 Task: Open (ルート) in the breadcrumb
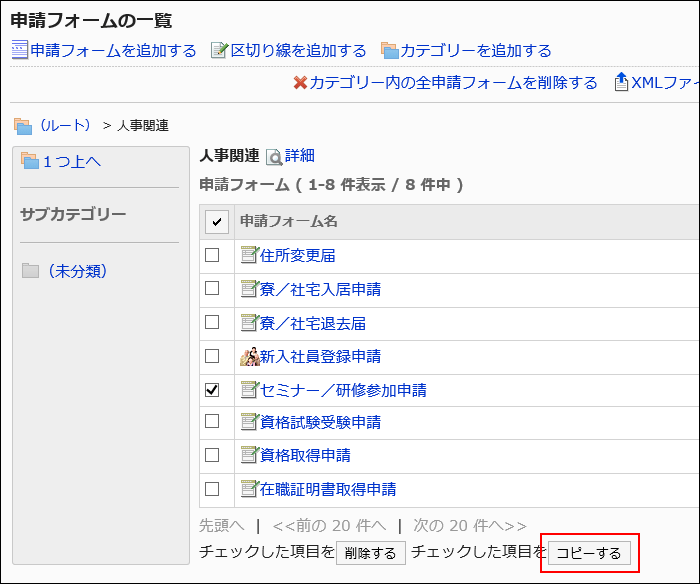(65, 125)
